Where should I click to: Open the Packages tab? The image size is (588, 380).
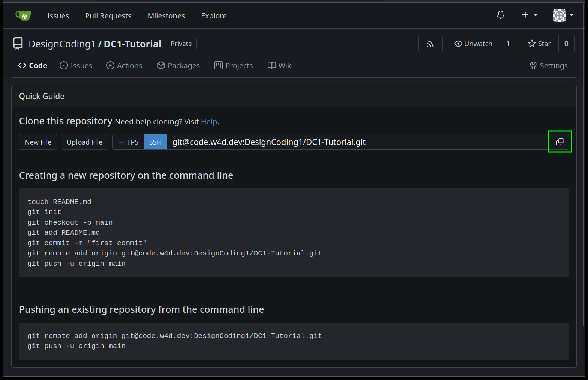pyautogui.click(x=178, y=66)
